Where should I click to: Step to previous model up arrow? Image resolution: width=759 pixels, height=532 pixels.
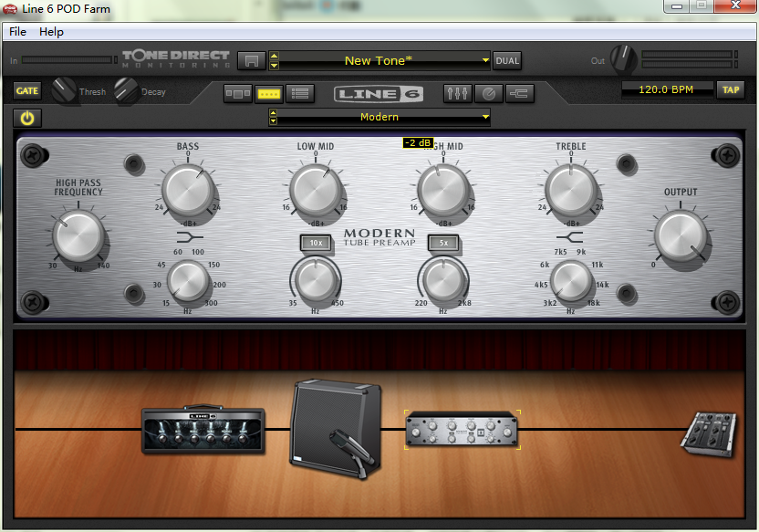pyautogui.click(x=274, y=113)
